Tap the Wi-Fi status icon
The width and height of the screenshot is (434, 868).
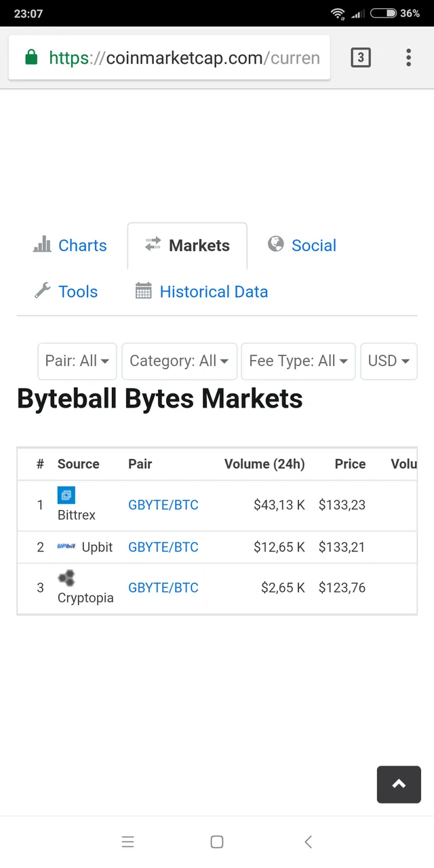coord(338,14)
